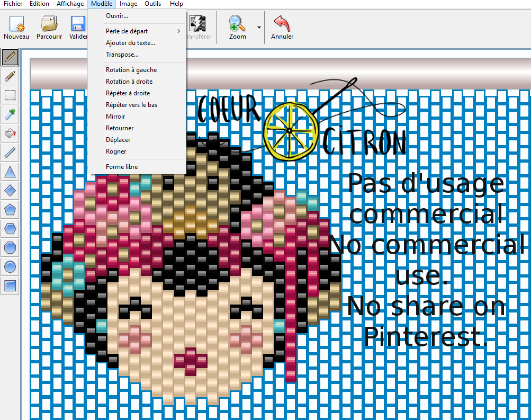Click the Parcourir folder button
Screen dimensions: 531x420
click(x=49, y=28)
